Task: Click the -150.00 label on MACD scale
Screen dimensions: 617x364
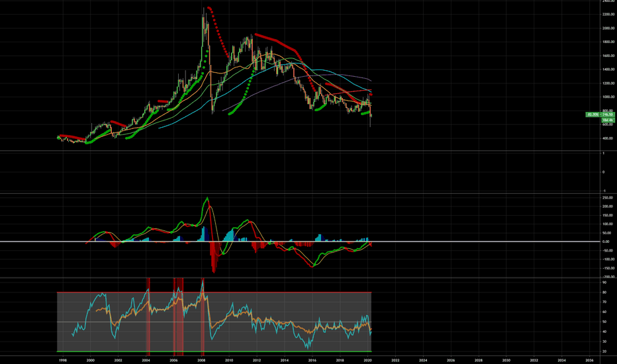Action: coord(608,269)
